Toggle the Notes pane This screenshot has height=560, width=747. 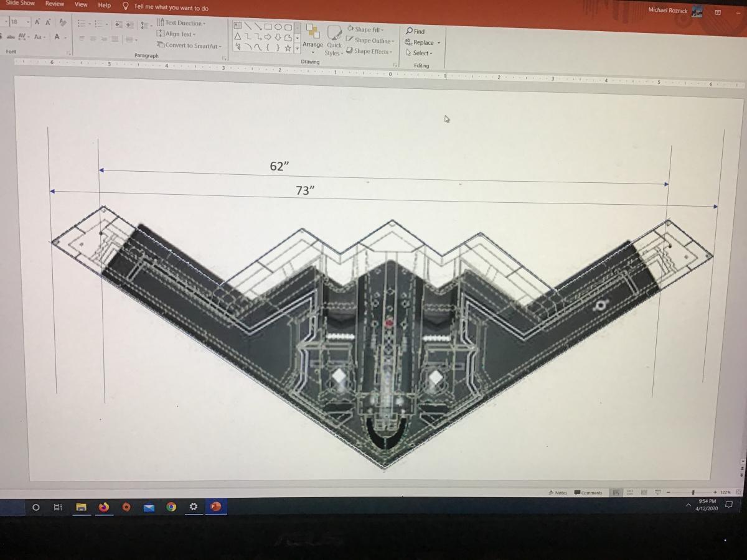click(558, 493)
